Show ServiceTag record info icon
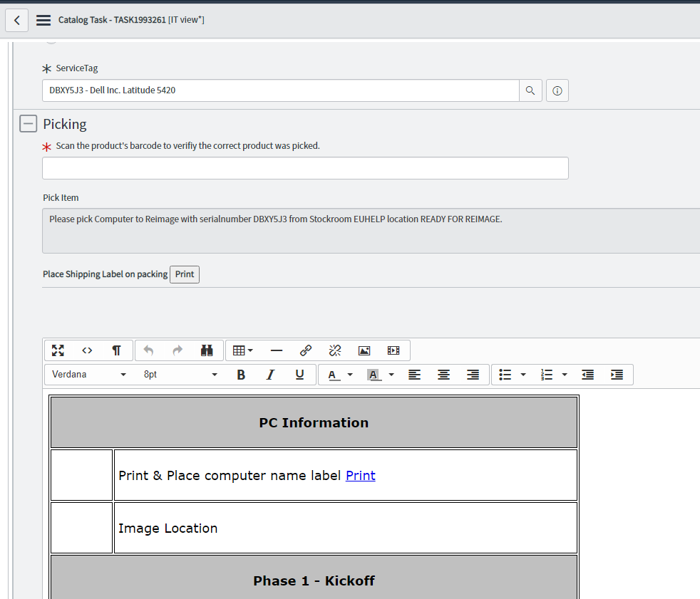The height and width of the screenshot is (599, 700). (557, 90)
